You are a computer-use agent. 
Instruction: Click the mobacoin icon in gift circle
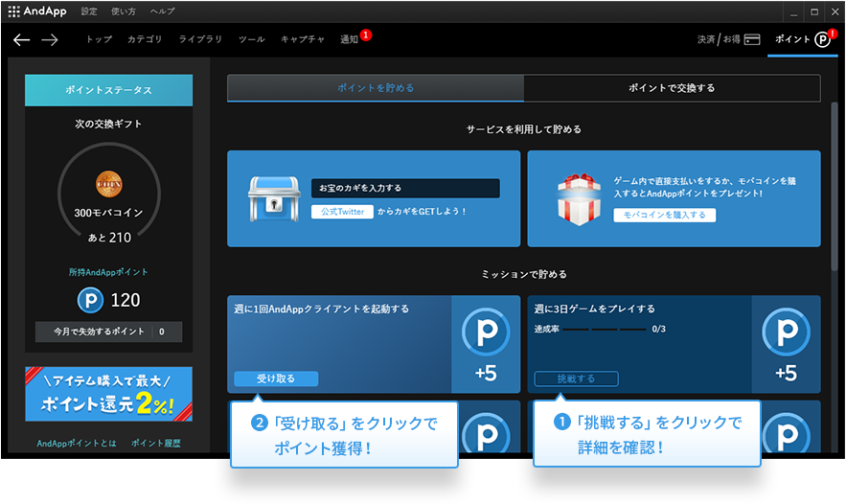108,182
